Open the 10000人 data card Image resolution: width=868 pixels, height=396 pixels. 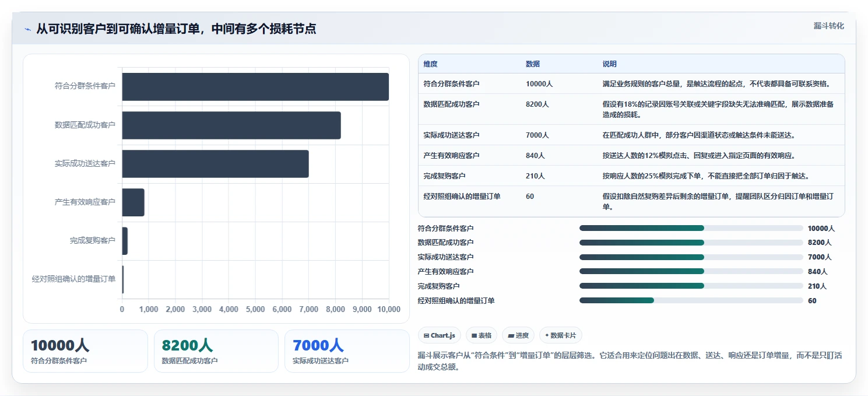point(85,351)
